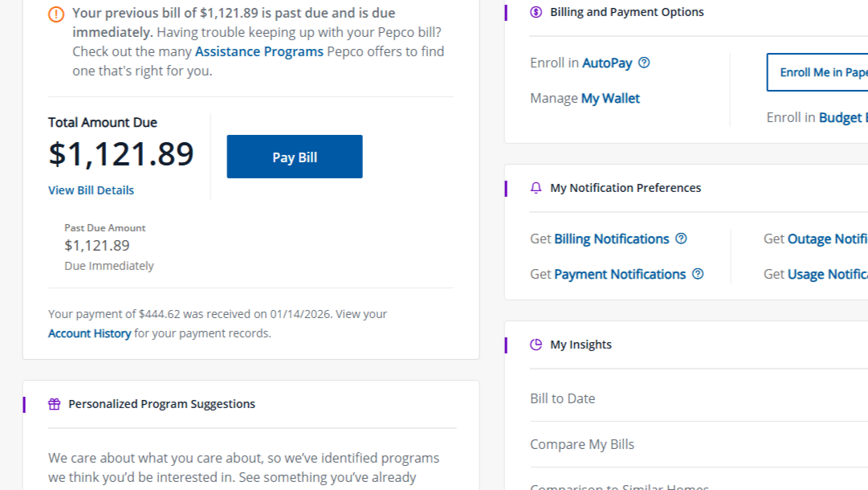Screen dimensions: 868x490
Task: Get Billing Notifications
Action: click(x=611, y=239)
